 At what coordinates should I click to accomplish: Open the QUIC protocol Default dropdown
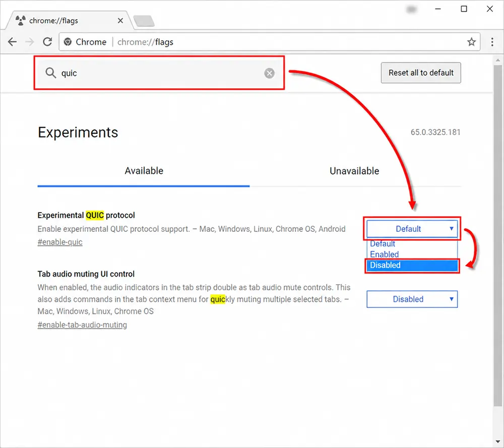point(412,229)
